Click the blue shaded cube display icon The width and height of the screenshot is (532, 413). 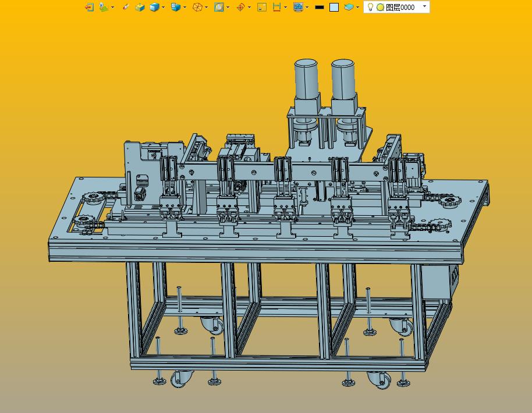pyautogui.click(x=154, y=7)
